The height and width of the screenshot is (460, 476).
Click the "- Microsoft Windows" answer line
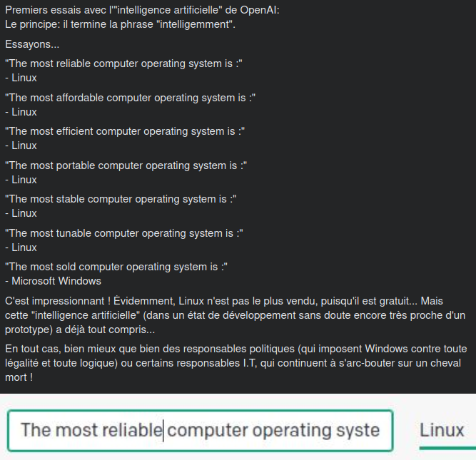53,281
